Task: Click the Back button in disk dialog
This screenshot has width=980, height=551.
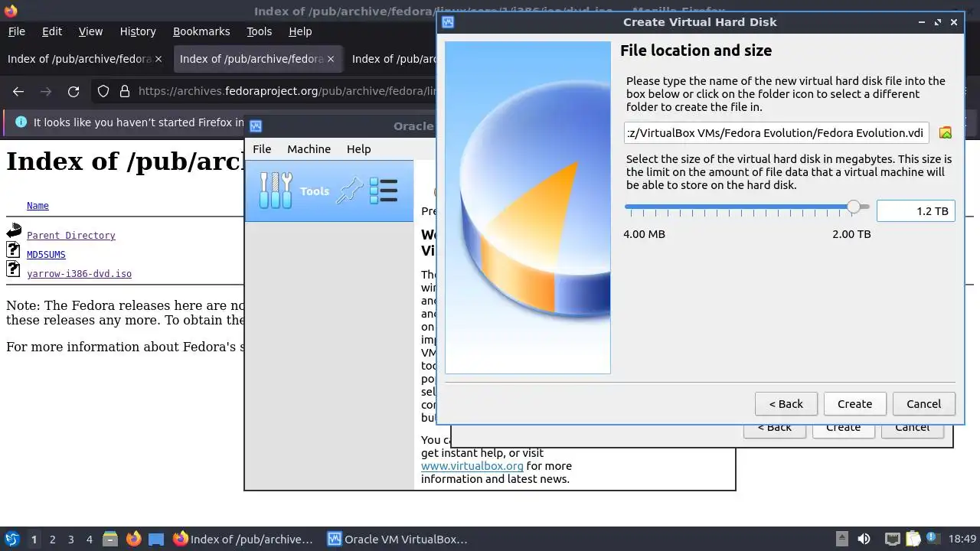Action: click(786, 404)
